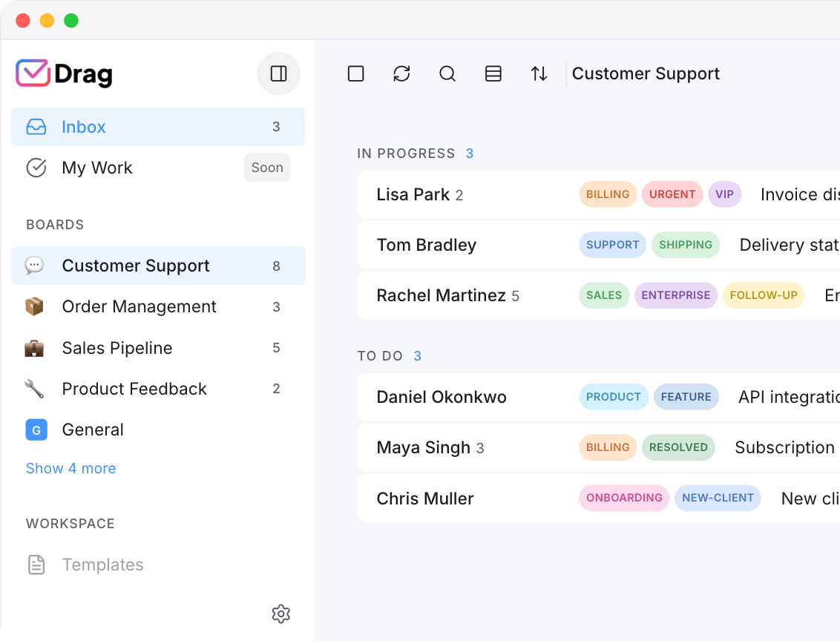Click the ONBOARDING tag

[624, 498]
